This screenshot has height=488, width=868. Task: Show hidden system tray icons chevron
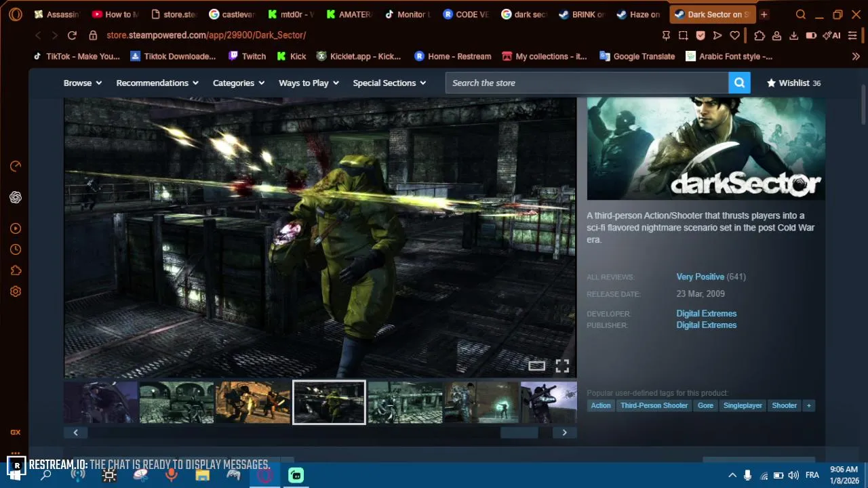(732, 475)
